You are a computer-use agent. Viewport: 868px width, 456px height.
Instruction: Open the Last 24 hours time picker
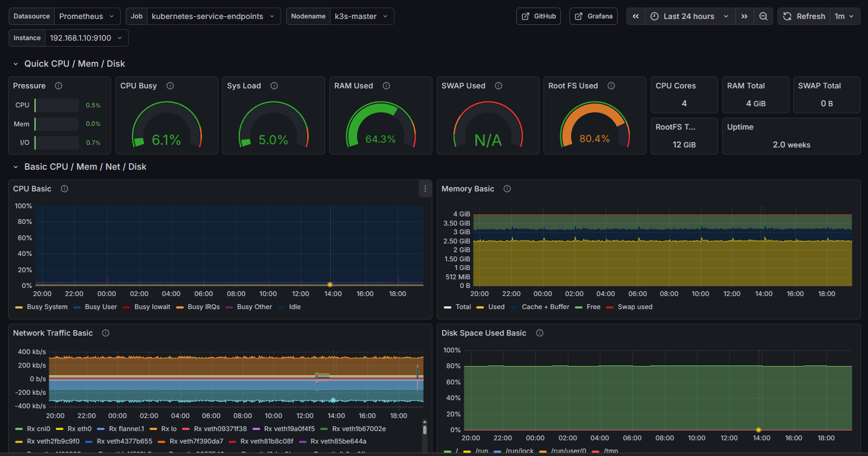689,16
